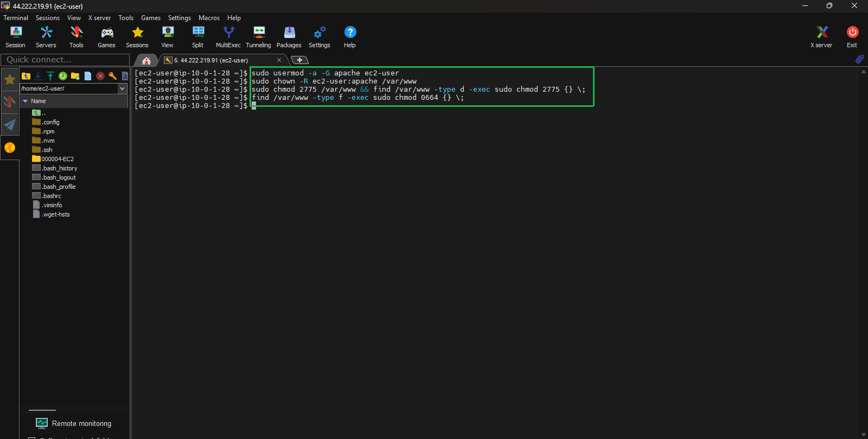Open the Settings menu
This screenshot has width=868, height=439.
(180, 18)
